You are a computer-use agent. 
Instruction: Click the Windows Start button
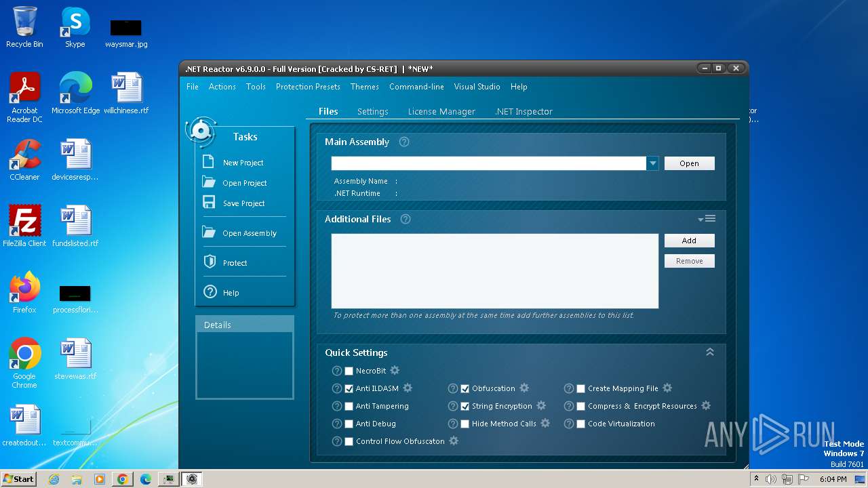click(x=19, y=479)
